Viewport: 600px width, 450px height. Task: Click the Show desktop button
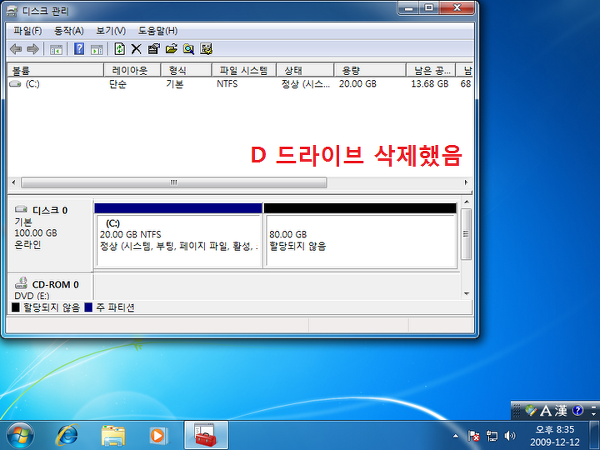tap(594, 435)
